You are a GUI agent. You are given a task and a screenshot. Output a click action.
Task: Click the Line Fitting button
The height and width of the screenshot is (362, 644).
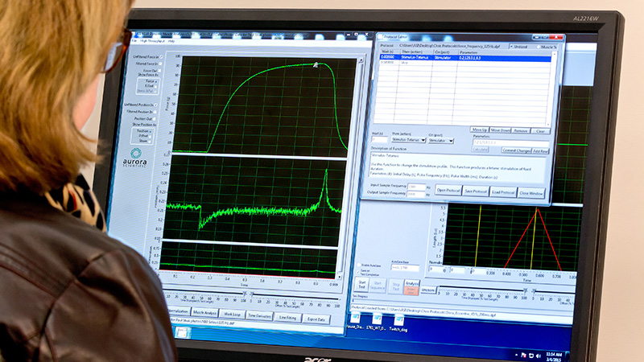coord(287,317)
